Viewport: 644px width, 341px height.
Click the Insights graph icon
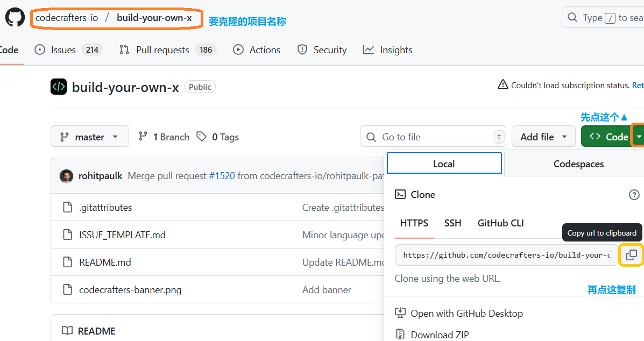pos(369,50)
